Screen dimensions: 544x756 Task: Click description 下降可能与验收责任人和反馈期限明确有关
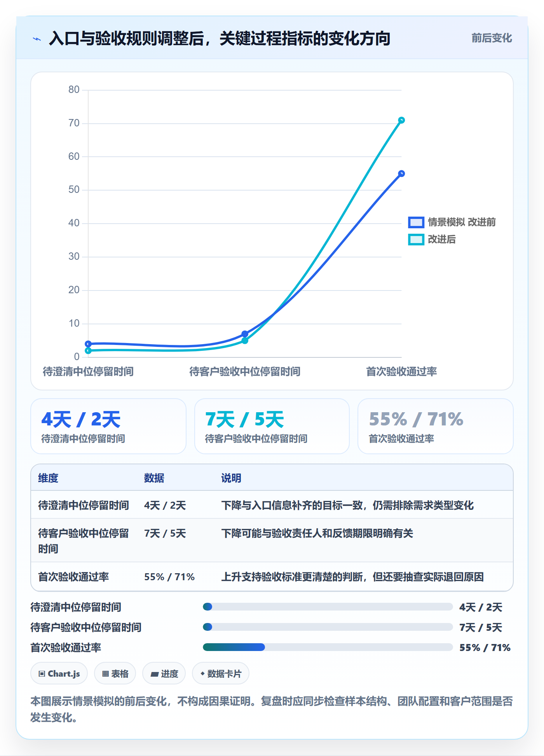tap(317, 533)
